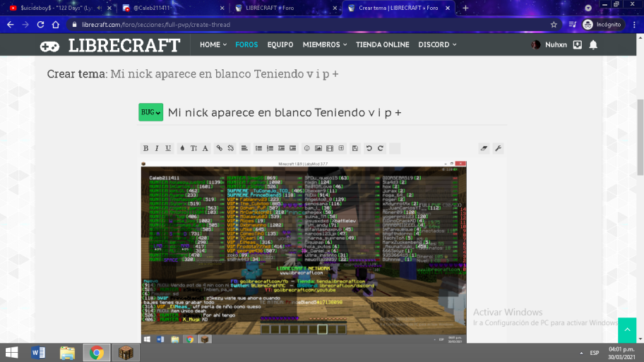
Task: Open the font family tool
Action: click(x=205, y=148)
